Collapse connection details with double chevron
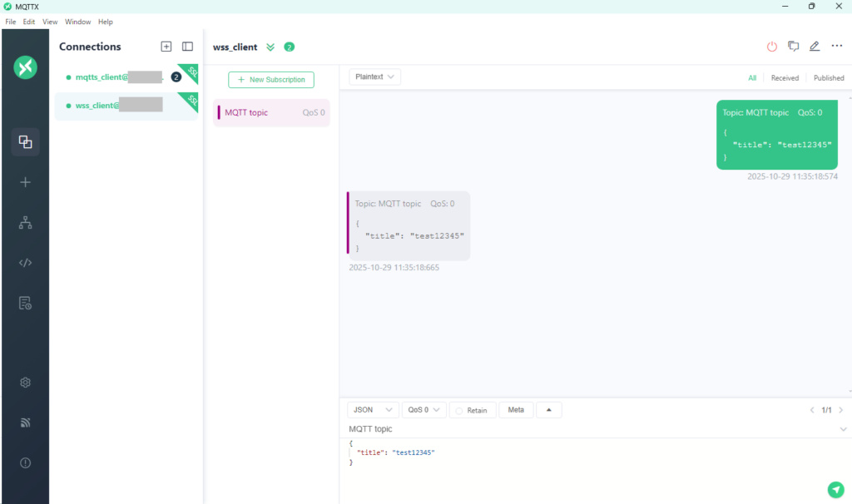 coord(270,47)
